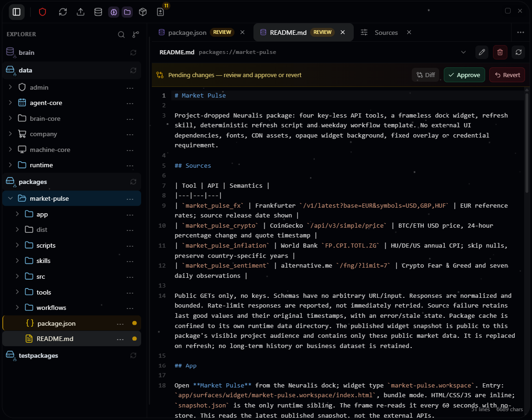Open more options for README.md file
This screenshot has height=420, width=532.
pyautogui.click(x=120, y=339)
